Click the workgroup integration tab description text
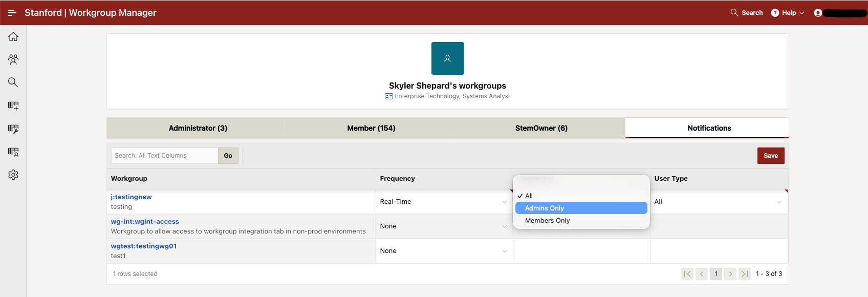Screen dimensions: 868x297 click(238, 231)
